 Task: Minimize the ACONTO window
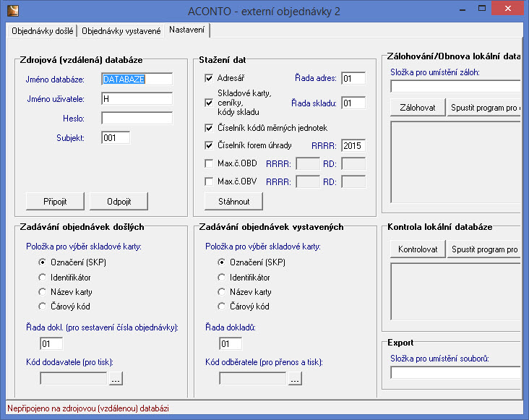point(463,9)
